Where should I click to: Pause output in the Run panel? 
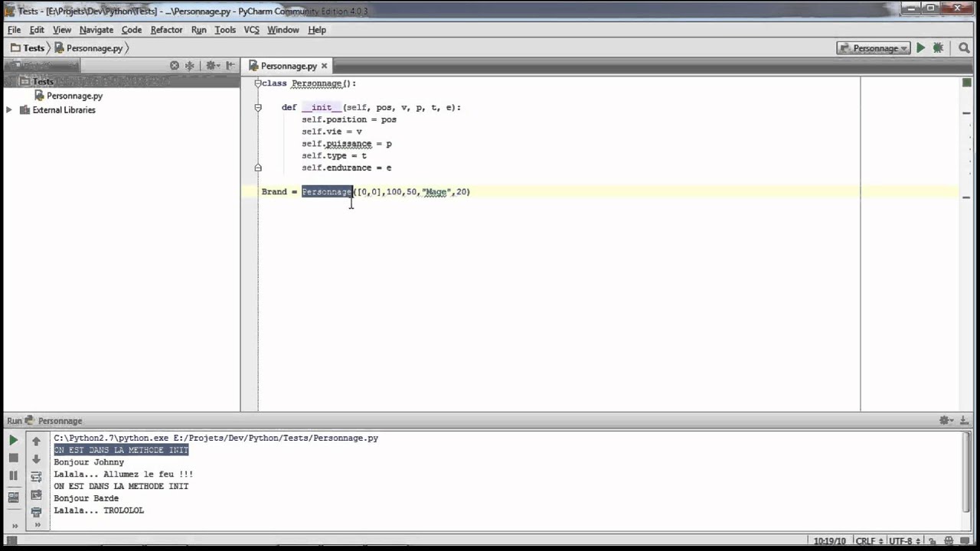tap(13, 475)
